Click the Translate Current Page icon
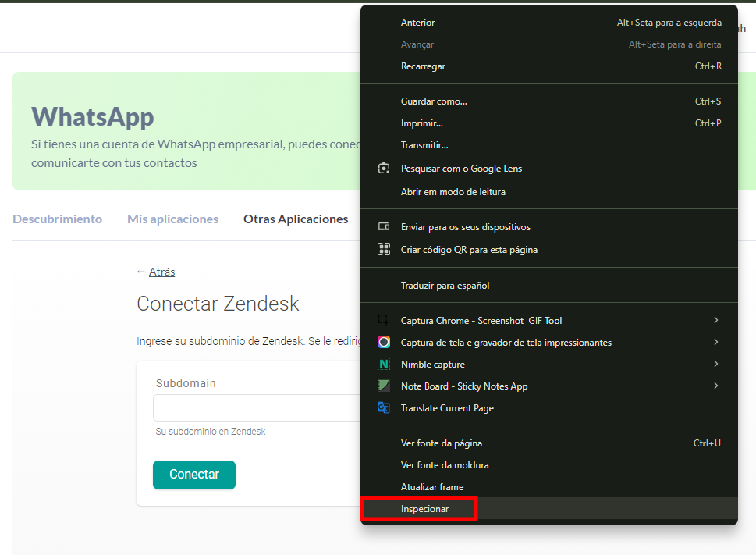 click(x=383, y=407)
